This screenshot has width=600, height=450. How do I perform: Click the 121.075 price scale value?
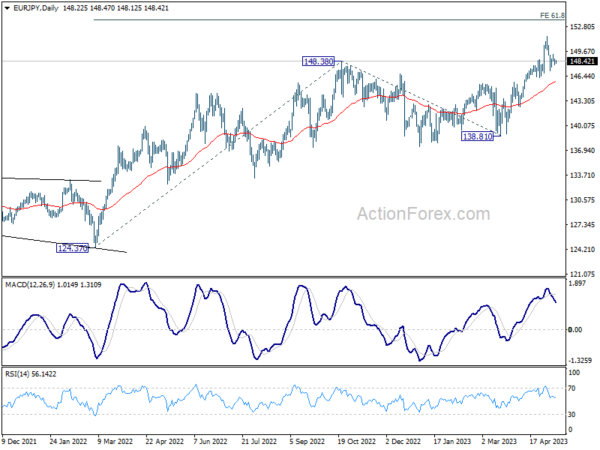[582, 274]
